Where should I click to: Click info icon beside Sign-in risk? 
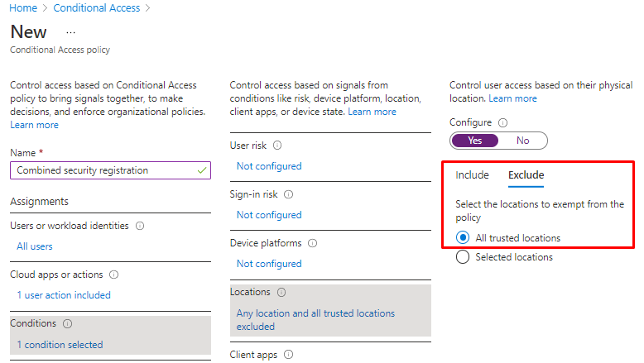[289, 194]
